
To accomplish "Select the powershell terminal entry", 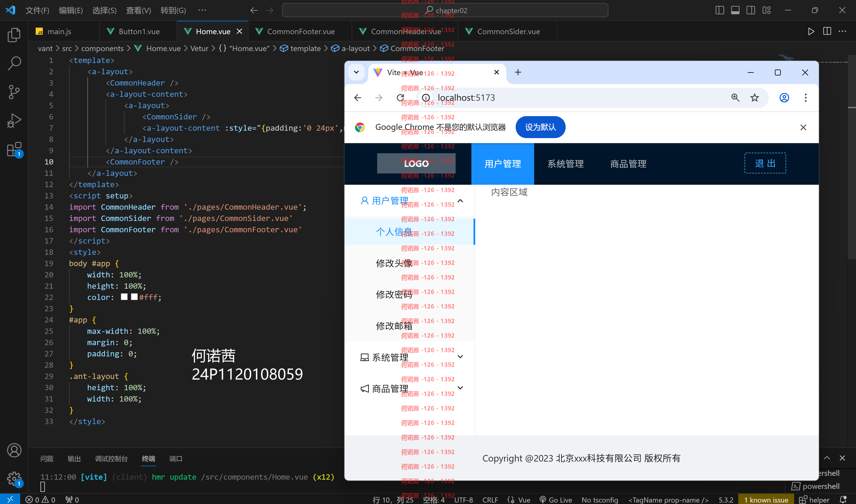I will coord(816,486).
